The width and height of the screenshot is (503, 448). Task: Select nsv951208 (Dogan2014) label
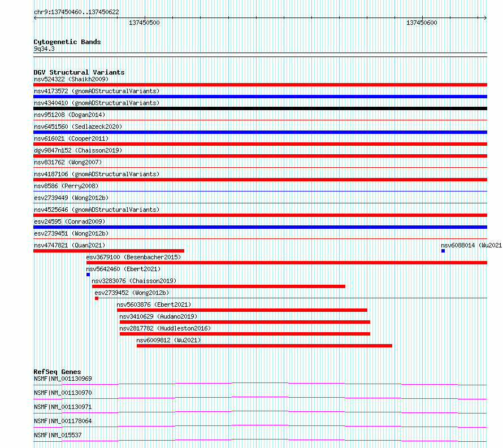[70, 115]
